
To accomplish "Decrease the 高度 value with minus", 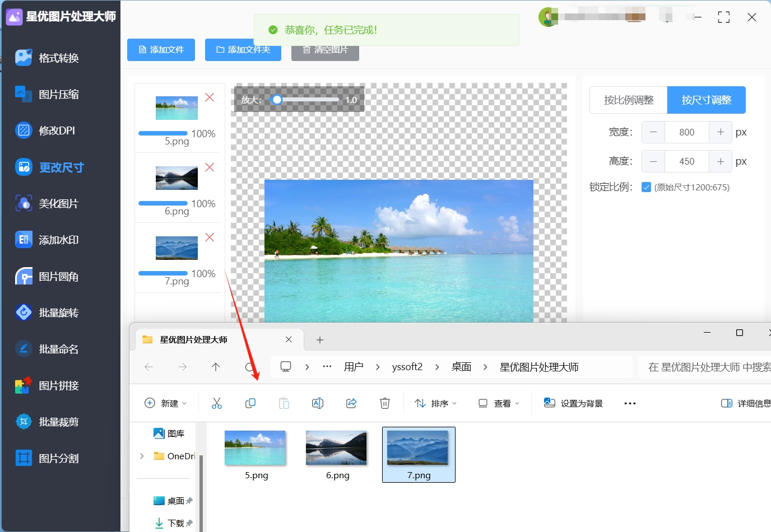I will click(653, 161).
